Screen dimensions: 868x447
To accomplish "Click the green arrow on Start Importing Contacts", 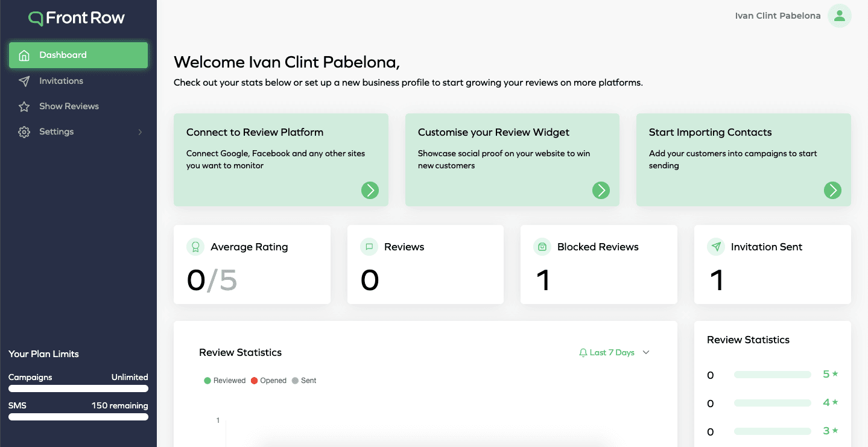I will click(832, 190).
